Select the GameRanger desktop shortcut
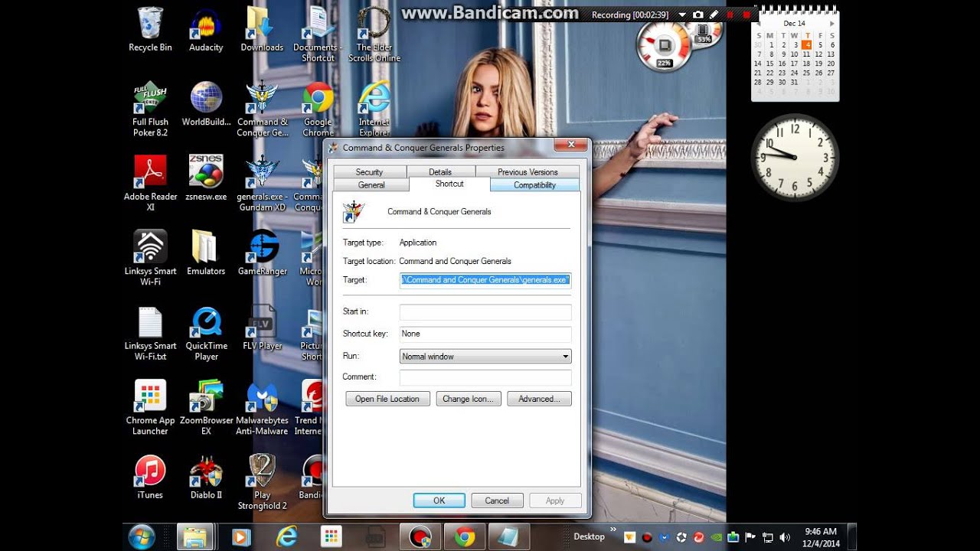 262,253
